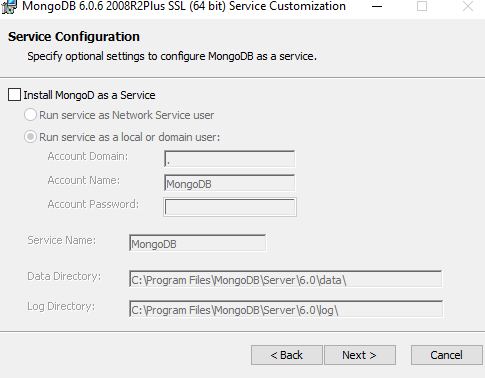Viewport: 485px width, 378px height.
Task: Click the 'Specify optional settings' description text
Action: click(x=172, y=56)
